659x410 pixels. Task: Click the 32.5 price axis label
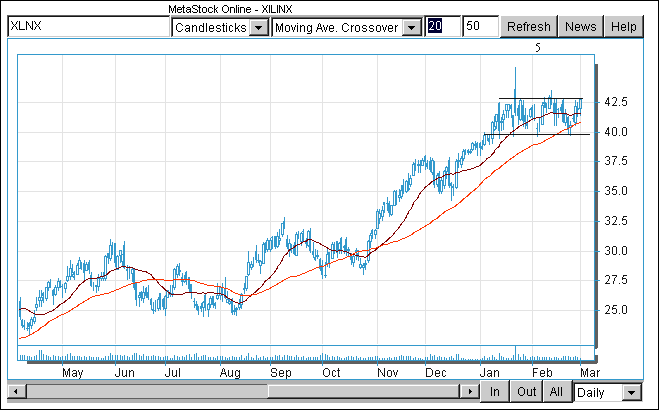(615, 221)
